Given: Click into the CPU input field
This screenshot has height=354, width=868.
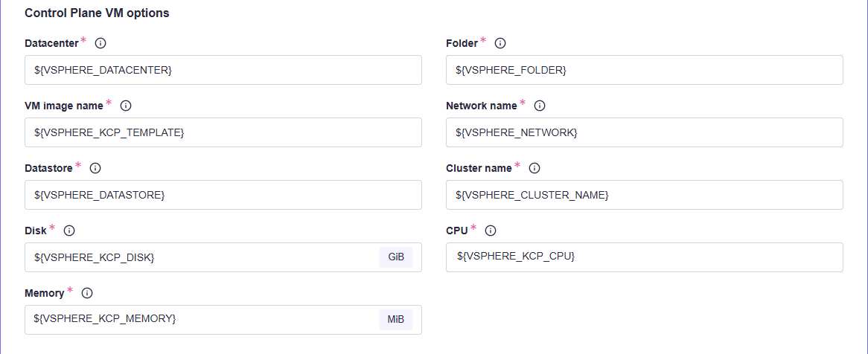Looking at the screenshot, I should (644, 257).
